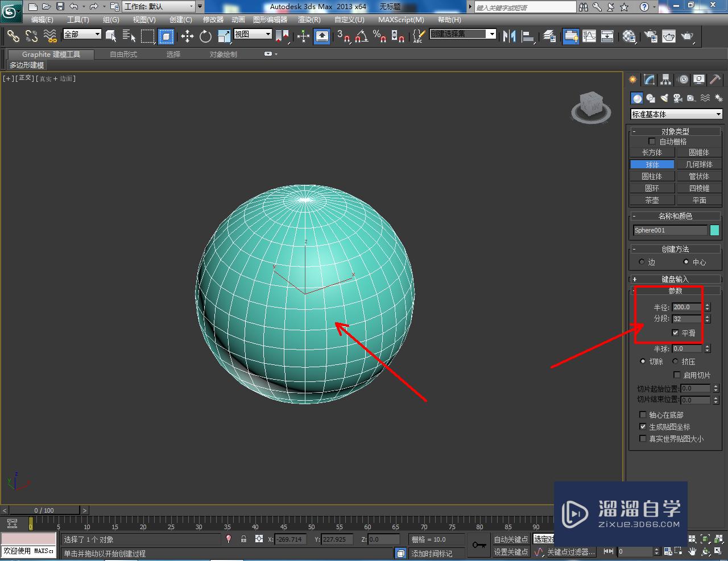Toggle the 平滑 smooth checkbox
This screenshot has height=561, width=728.
pyautogui.click(x=675, y=333)
